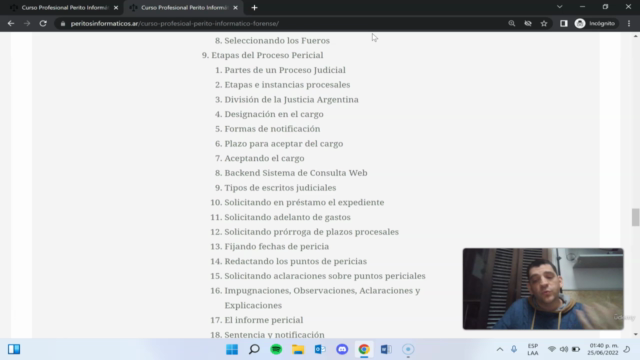Click 'Plazo para aceptar del cargo'

(284, 143)
